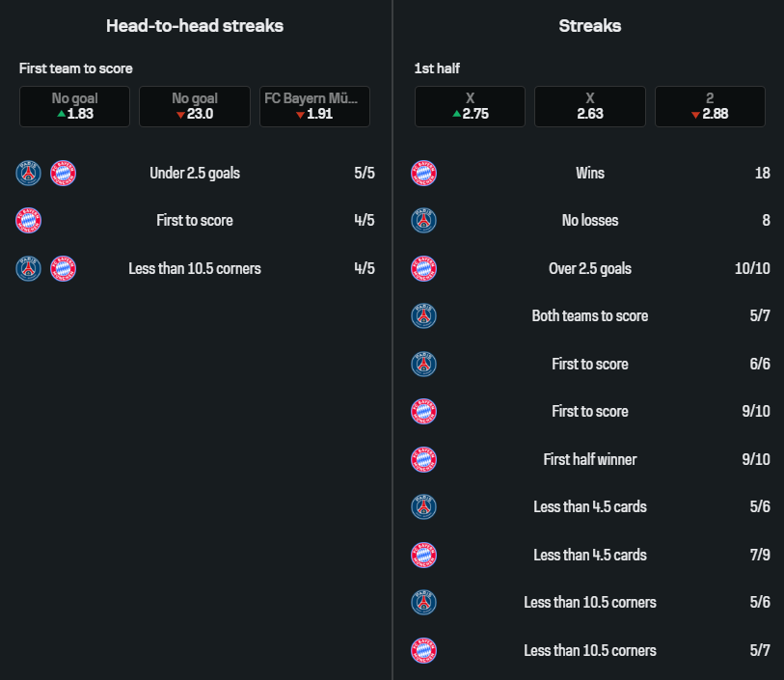Screen dimensions: 784x680
Task: Click PSG logo beside No losses
Action: (x=423, y=221)
